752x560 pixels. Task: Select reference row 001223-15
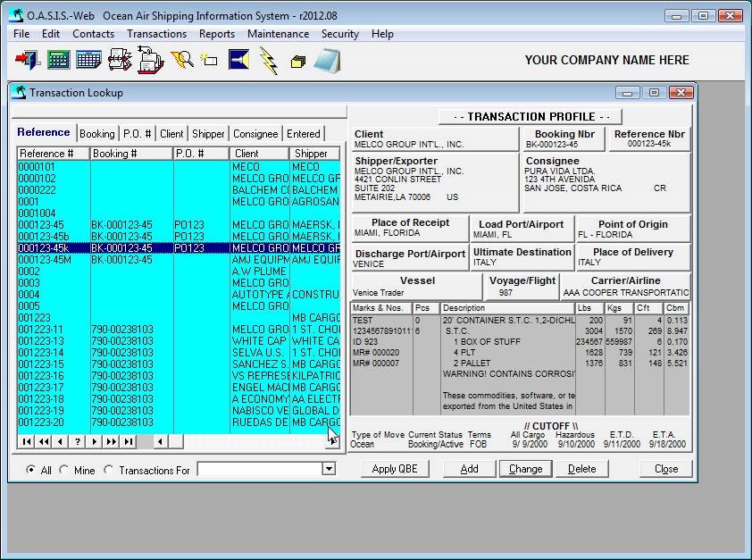tap(42, 364)
